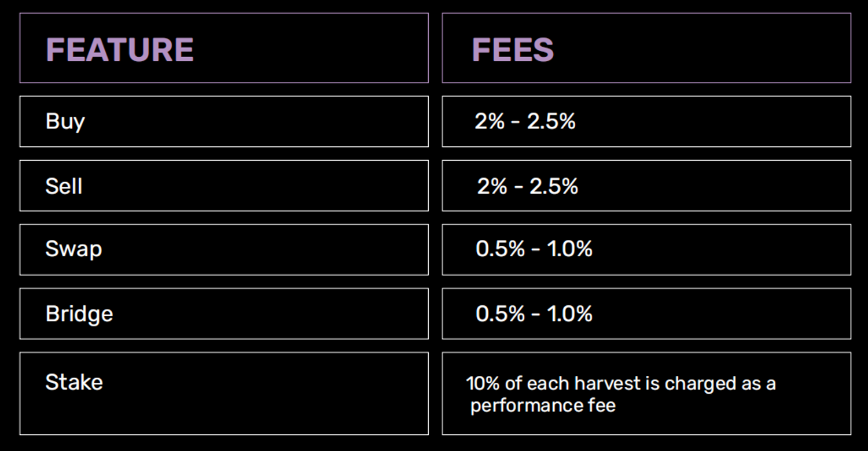Click the "performance fee" text line
This screenshot has height=451, width=868.
click(x=543, y=405)
